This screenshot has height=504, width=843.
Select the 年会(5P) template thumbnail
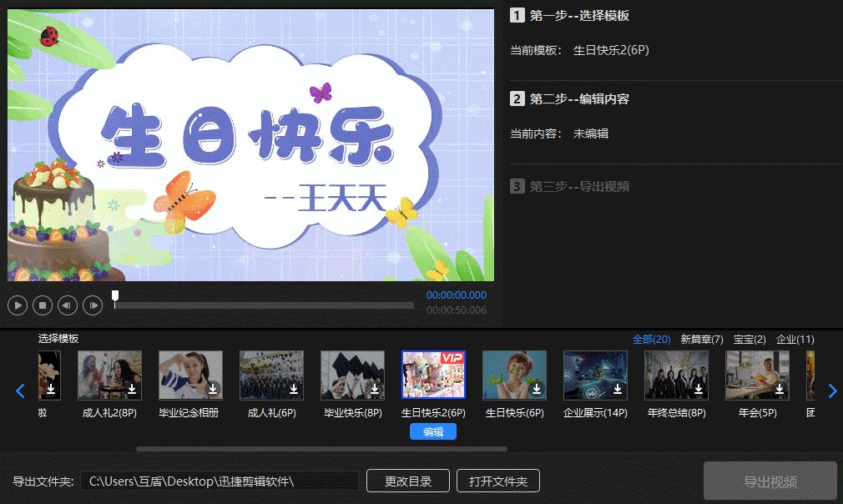click(757, 375)
